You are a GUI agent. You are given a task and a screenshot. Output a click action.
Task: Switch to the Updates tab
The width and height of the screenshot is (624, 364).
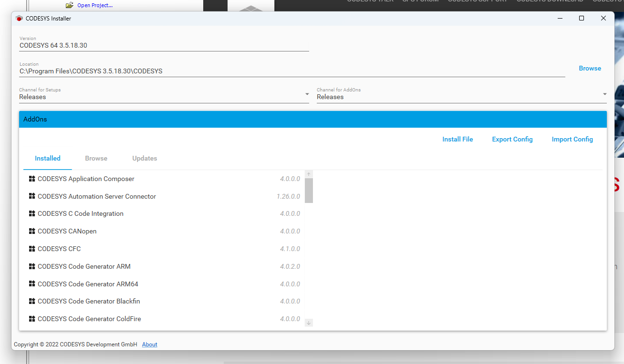point(145,158)
